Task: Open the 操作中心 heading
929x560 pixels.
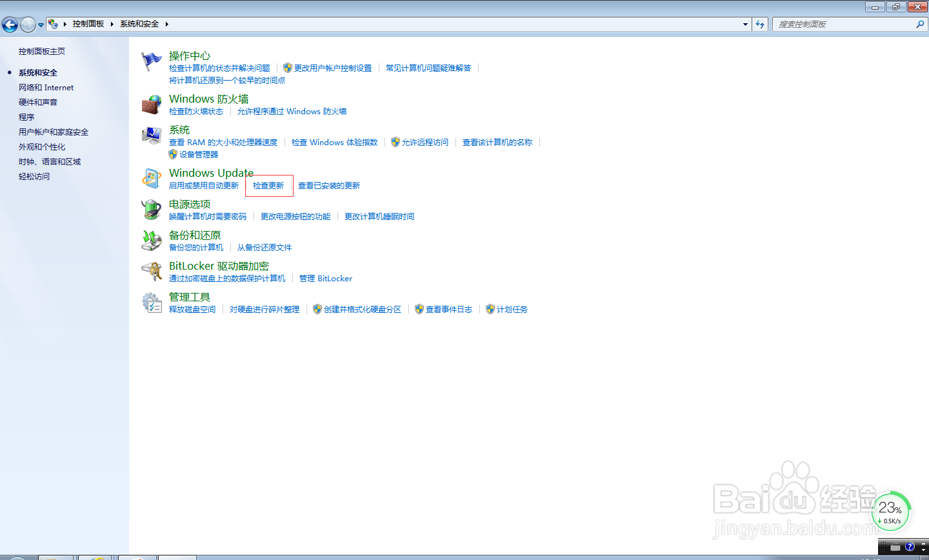Action: point(190,55)
